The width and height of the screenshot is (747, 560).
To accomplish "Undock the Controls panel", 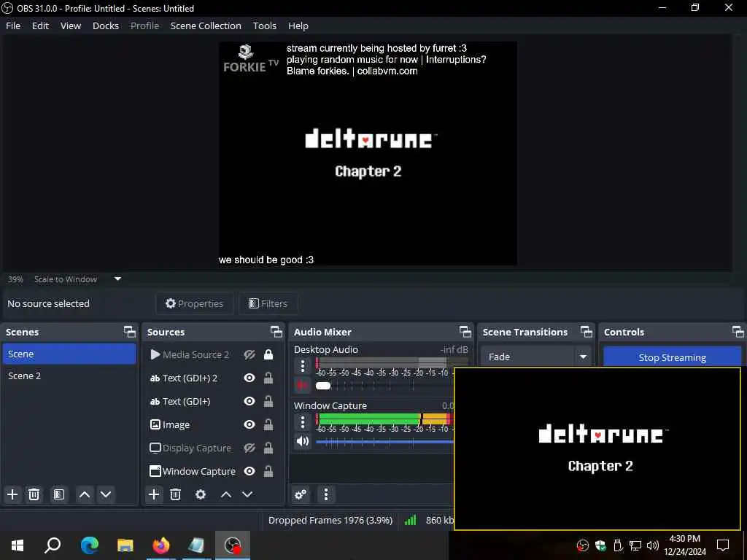I will click(738, 332).
